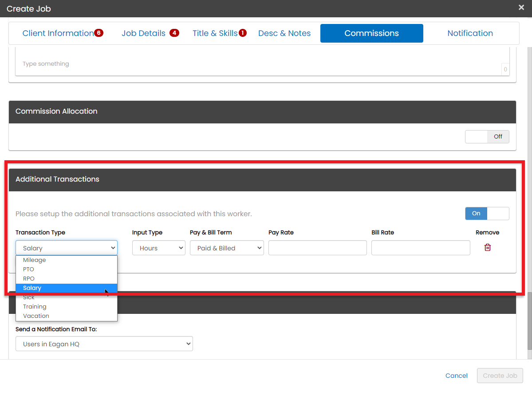The image size is (532, 396).
Task: Open the Desc & Notes tab
Action: tap(284, 33)
